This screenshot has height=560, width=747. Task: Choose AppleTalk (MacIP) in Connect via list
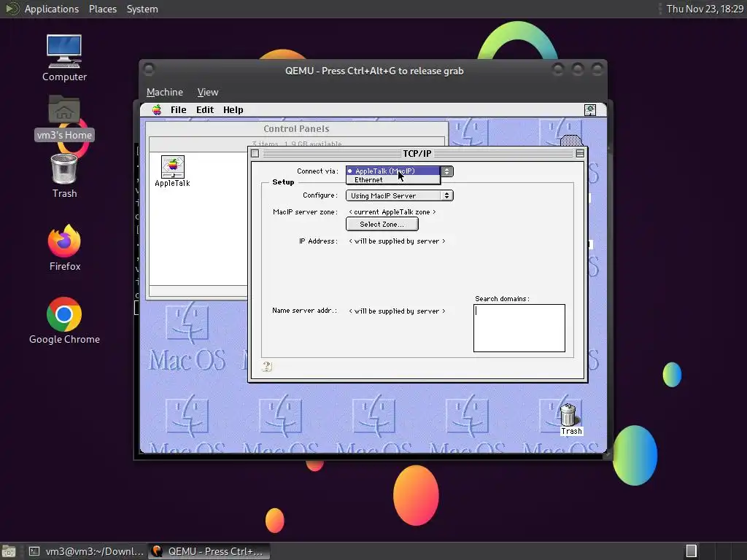(x=393, y=171)
